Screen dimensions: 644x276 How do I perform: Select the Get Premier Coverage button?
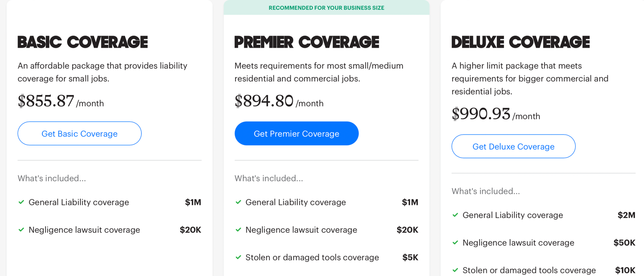pyautogui.click(x=296, y=133)
